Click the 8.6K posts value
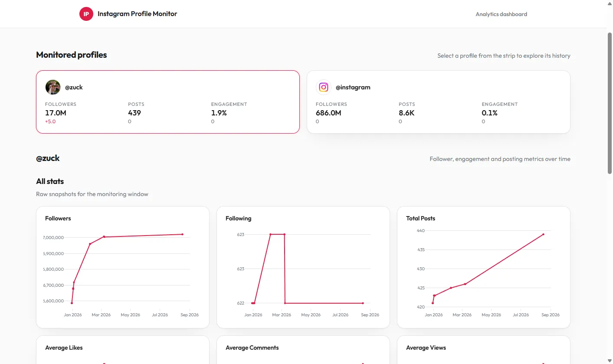This screenshot has width=613, height=364. pos(407,113)
